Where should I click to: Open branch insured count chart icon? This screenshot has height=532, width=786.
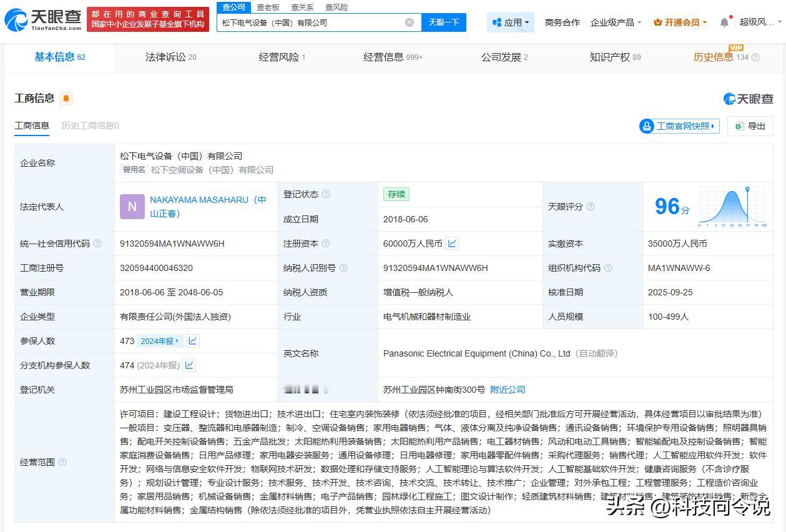pos(189,365)
